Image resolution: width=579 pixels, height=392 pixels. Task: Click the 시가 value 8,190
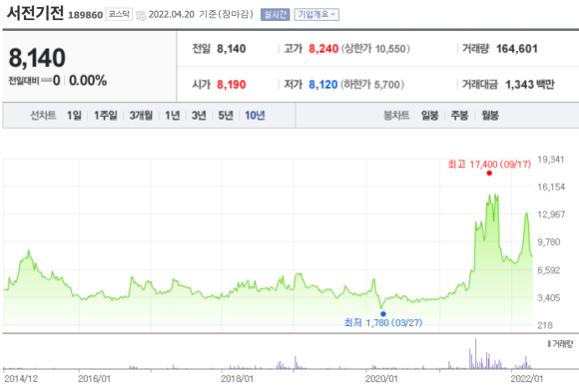coord(232,85)
